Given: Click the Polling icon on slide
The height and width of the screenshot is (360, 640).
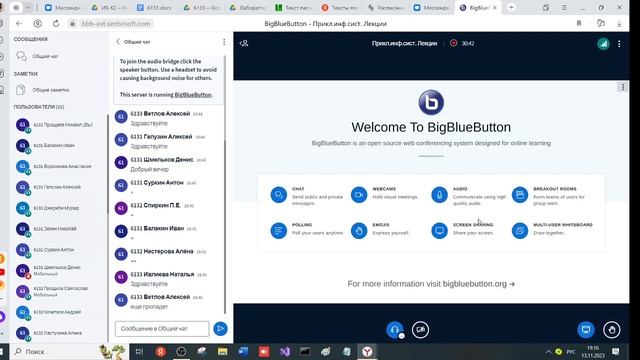Looking at the screenshot, I should click(x=279, y=231).
